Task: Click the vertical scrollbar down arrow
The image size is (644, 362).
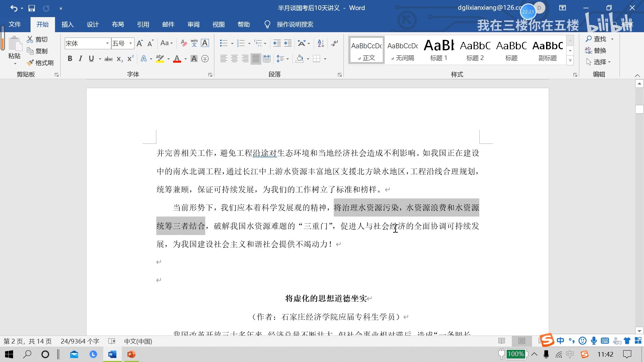Action: pyautogui.click(x=639, y=331)
